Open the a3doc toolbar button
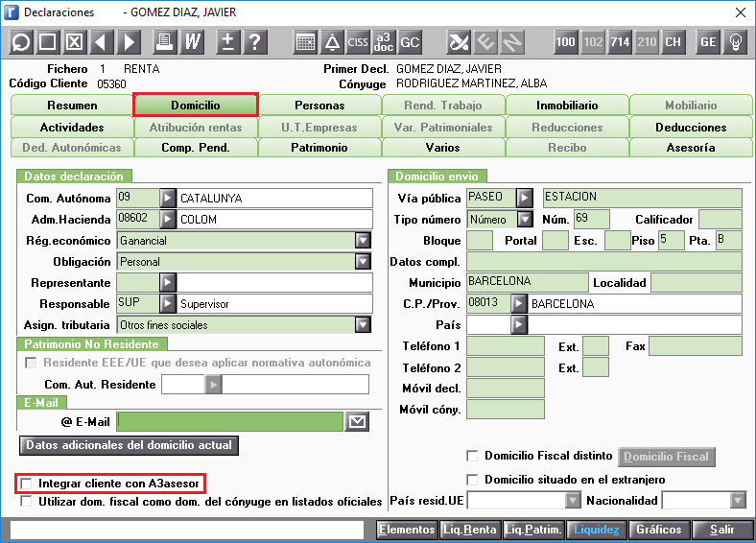The width and height of the screenshot is (756, 543). pos(384,42)
